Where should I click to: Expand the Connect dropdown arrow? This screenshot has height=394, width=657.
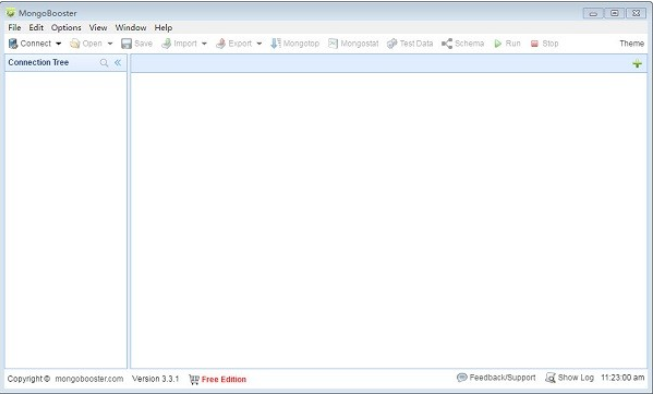click(58, 44)
